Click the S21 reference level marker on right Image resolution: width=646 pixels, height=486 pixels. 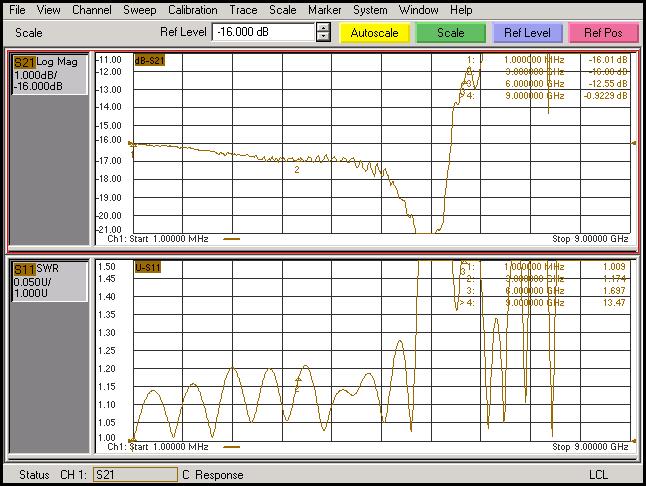coord(634,143)
